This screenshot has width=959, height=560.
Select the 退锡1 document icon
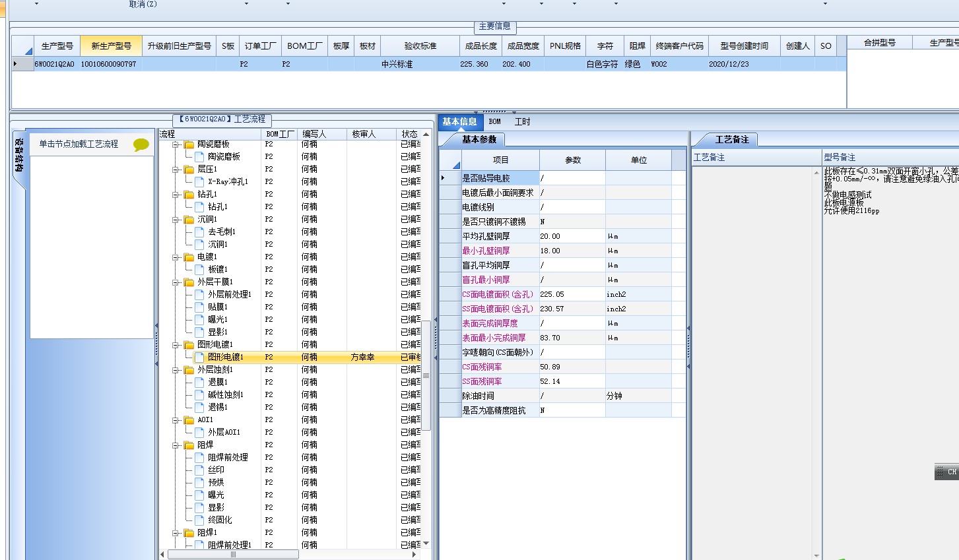(x=199, y=407)
